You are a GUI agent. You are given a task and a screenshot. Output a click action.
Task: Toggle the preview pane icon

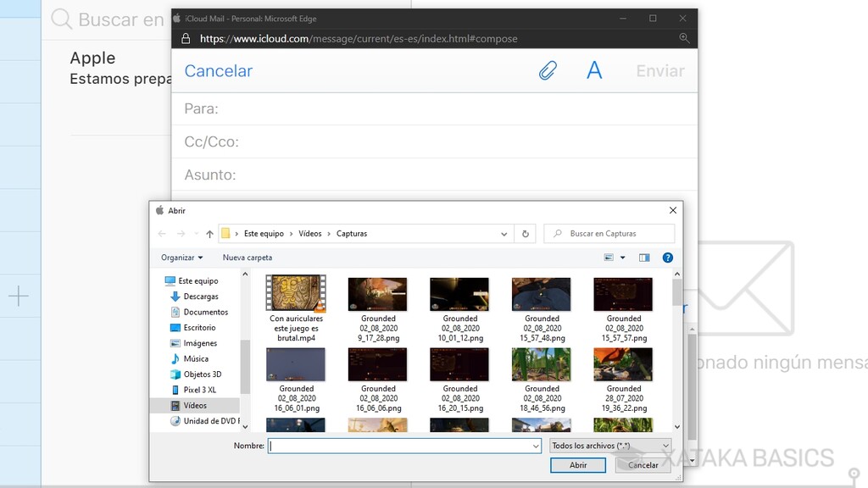(x=644, y=258)
